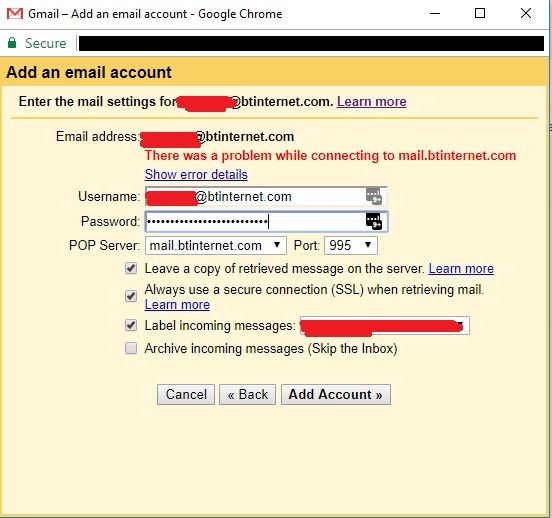Open Learn more link beside mail settings heading
The width and height of the screenshot is (552, 518).
[372, 101]
